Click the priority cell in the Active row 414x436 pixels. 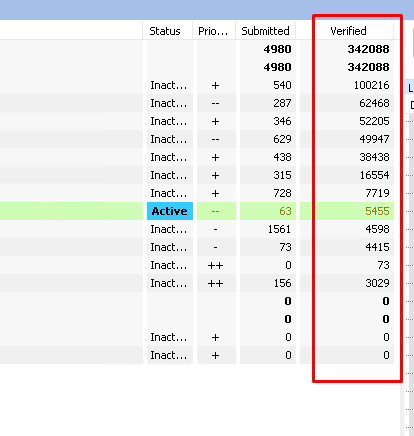tap(216, 211)
